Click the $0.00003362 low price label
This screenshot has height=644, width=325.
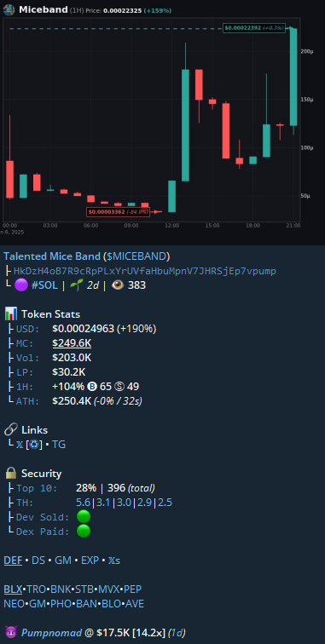118,212
